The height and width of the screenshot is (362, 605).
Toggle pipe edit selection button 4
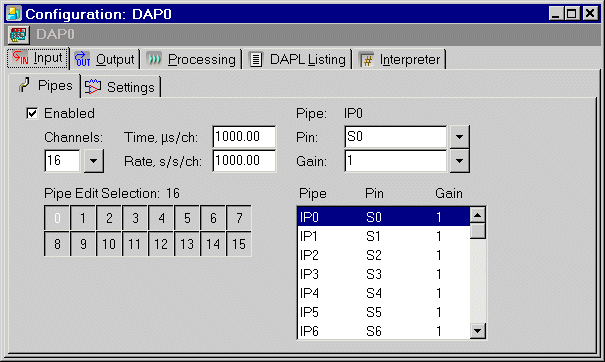(161, 218)
